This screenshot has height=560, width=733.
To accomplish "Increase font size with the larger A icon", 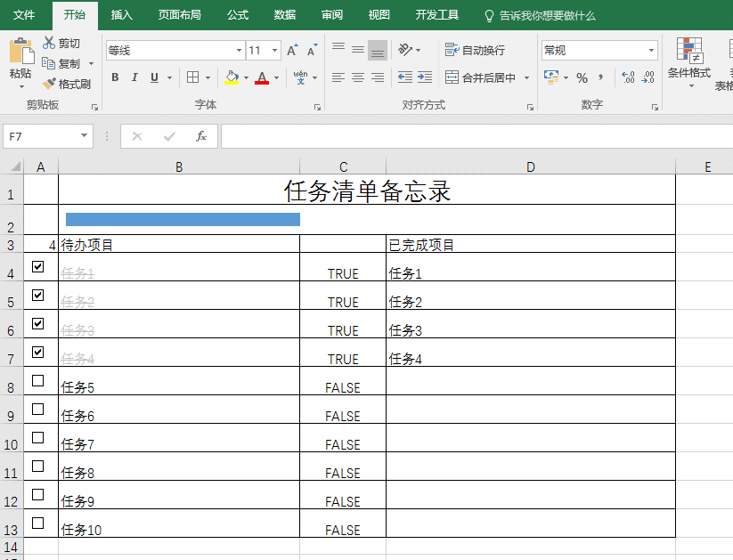I will [x=292, y=51].
